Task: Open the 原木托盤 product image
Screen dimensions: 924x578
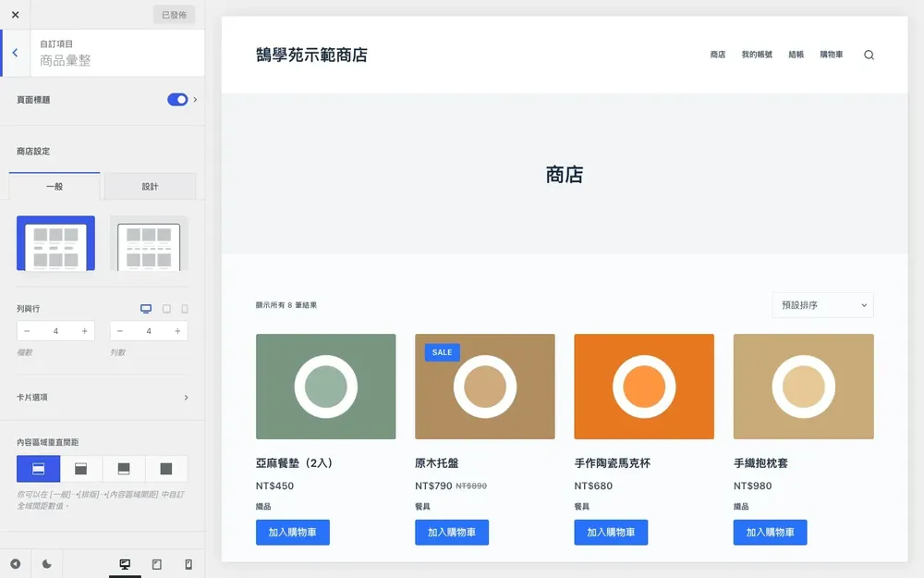Action: 485,387
